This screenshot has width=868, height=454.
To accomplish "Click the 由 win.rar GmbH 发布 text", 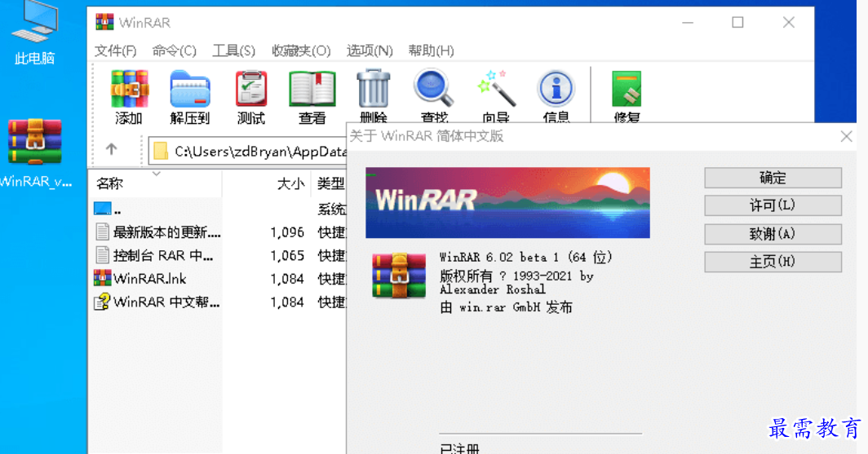I will (506, 307).
